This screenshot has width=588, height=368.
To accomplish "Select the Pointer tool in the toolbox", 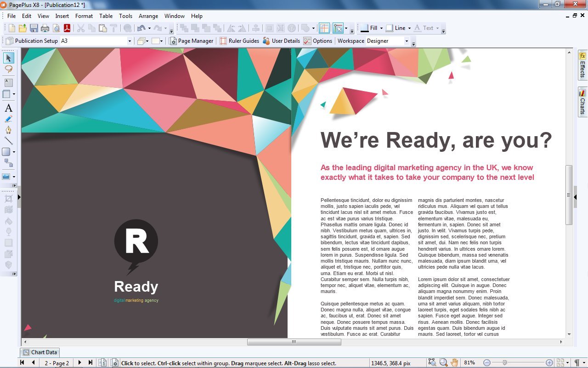I will (x=8, y=58).
